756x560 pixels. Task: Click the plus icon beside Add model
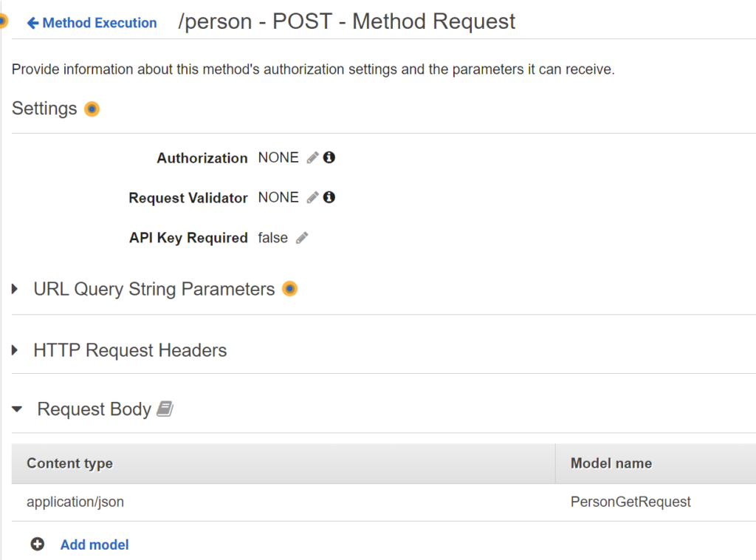pyautogui.click(x=37, y=544)
